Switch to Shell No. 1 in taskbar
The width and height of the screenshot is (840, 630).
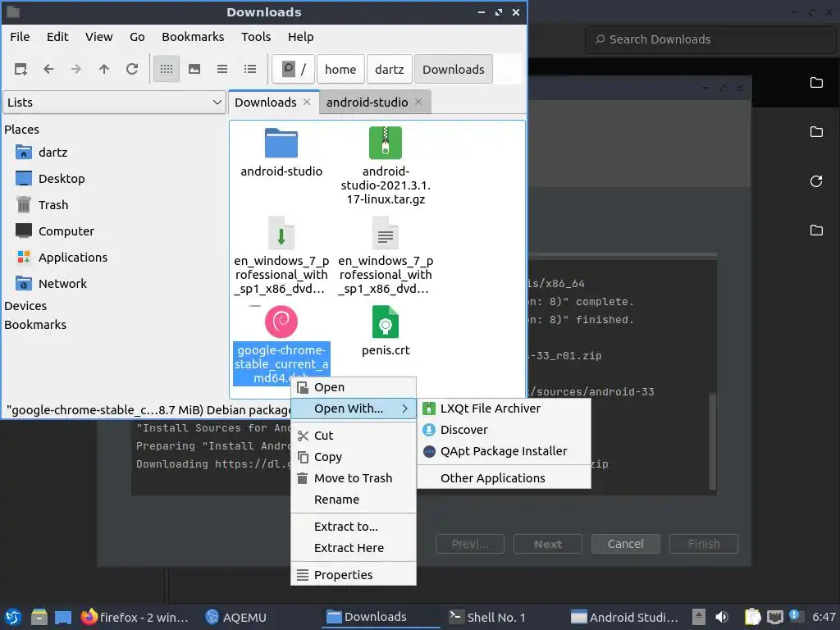click(487, 617)
